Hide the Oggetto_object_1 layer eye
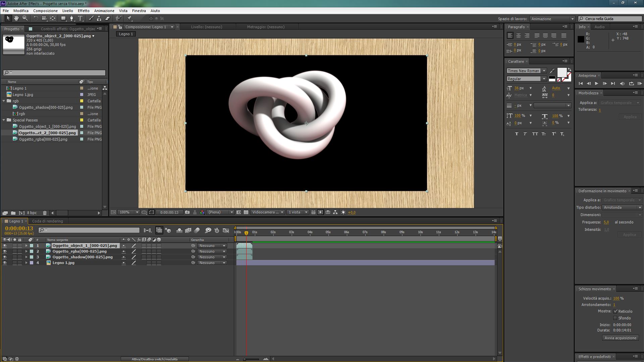 5,246
